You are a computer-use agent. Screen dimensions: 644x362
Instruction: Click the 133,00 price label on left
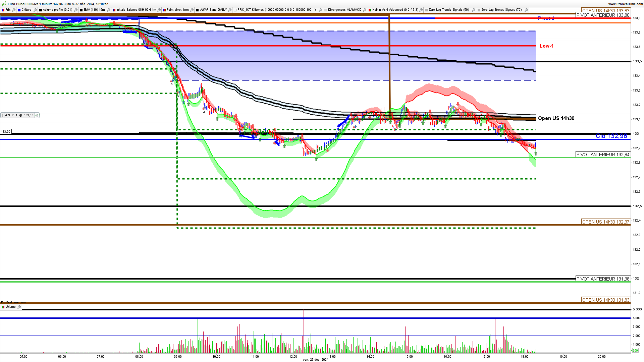6,132
